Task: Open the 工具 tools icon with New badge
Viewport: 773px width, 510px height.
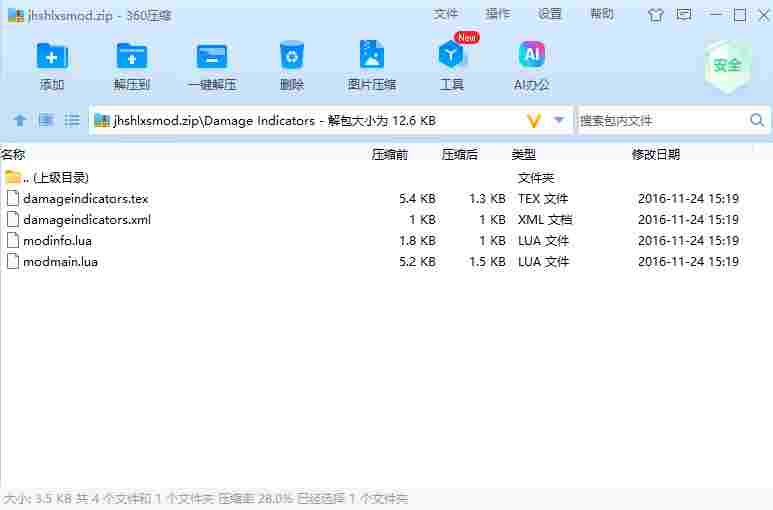Action: [x=452, y=54]
